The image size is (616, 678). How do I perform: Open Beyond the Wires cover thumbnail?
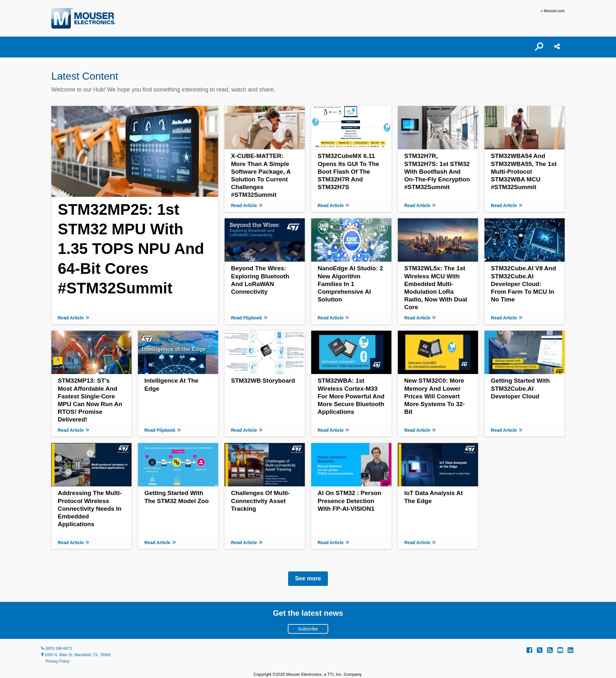[x=264, y=240]
